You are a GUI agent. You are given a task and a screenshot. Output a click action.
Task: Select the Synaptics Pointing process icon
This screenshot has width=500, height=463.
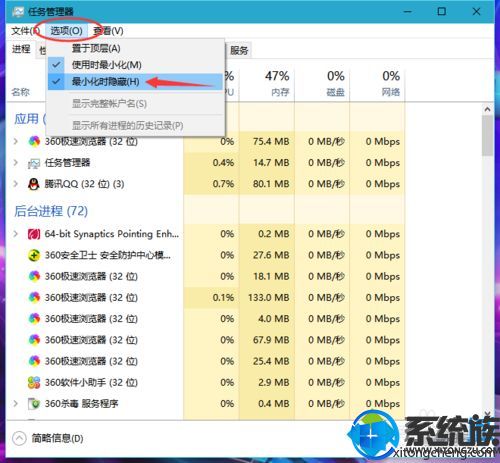34,234
